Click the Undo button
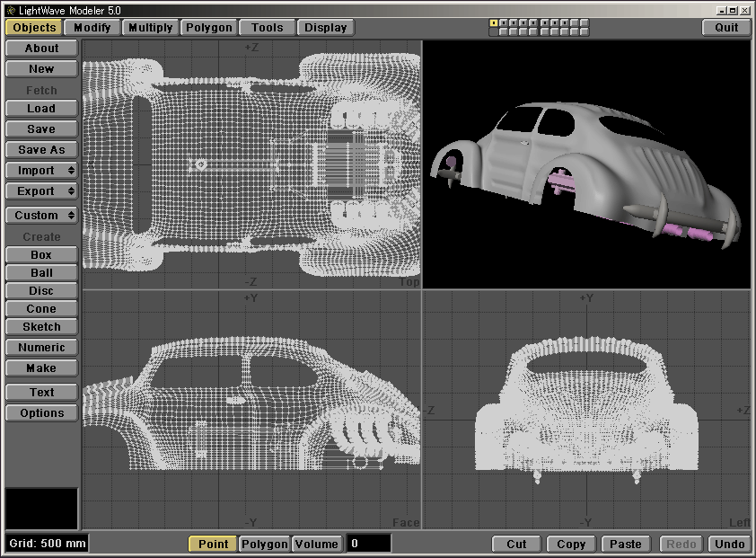 pos(729,544)
